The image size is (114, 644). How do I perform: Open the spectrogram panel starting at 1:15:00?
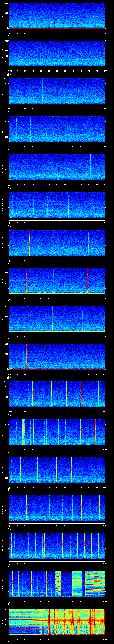[x=57, y=584]
